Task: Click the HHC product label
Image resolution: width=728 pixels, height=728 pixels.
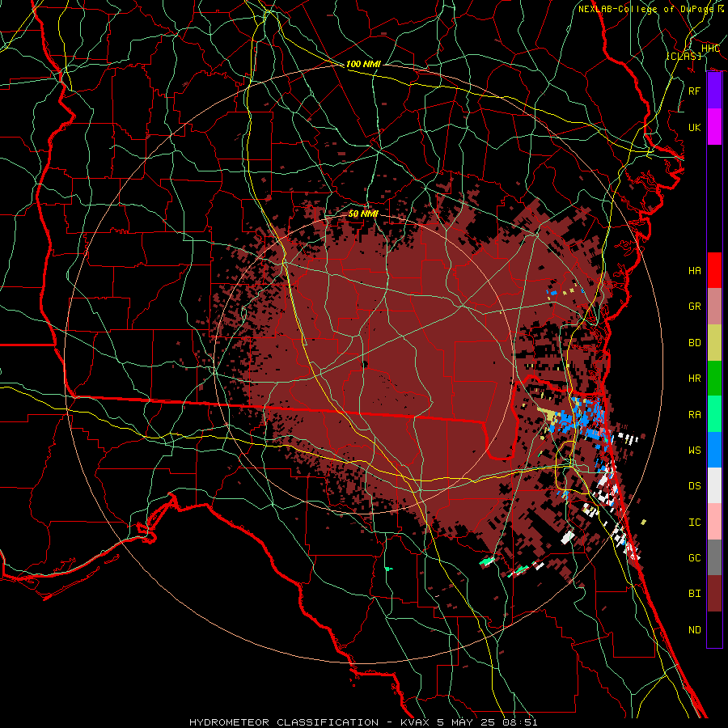Action: pyautogui.click(x=710, y=49)
